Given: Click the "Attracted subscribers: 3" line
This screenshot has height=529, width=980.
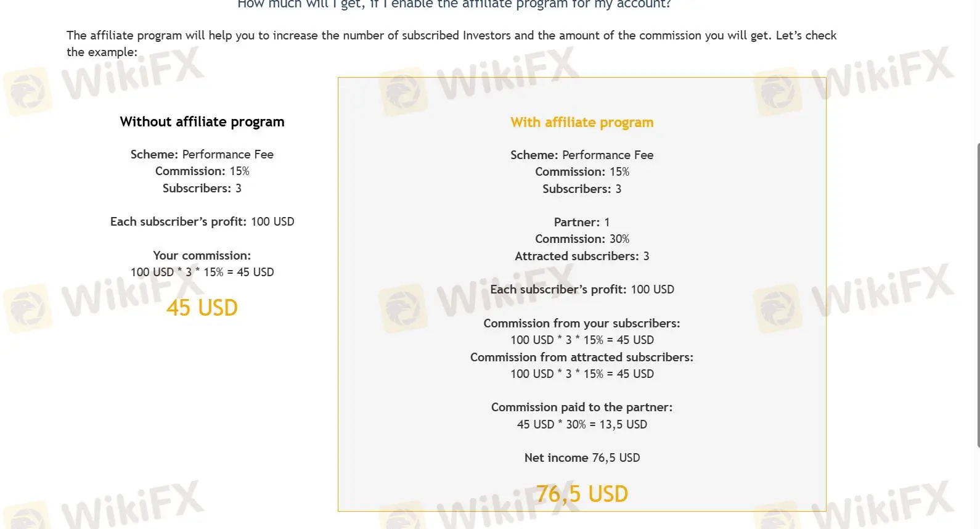Looking at the screenshot, I should pyautogui.click(x=582, y=256).
